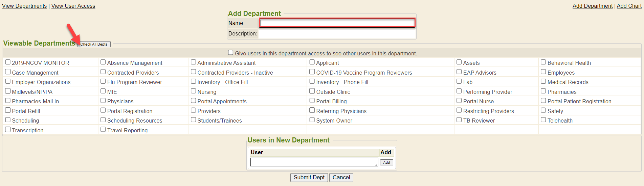Image resolution: width=644 pixels, height=186 pixels.
Task: Click the Add Department link
Action: (x=592, y=6)
